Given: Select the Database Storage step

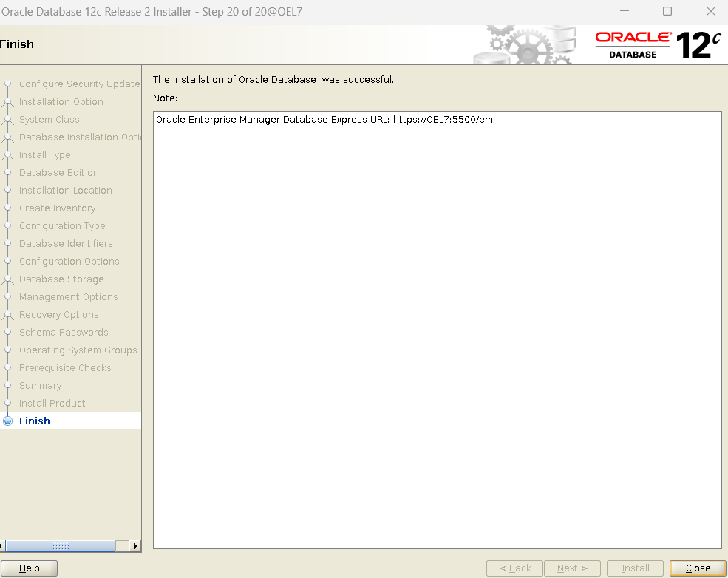Looking at the screenshot, I should point(61,279).
